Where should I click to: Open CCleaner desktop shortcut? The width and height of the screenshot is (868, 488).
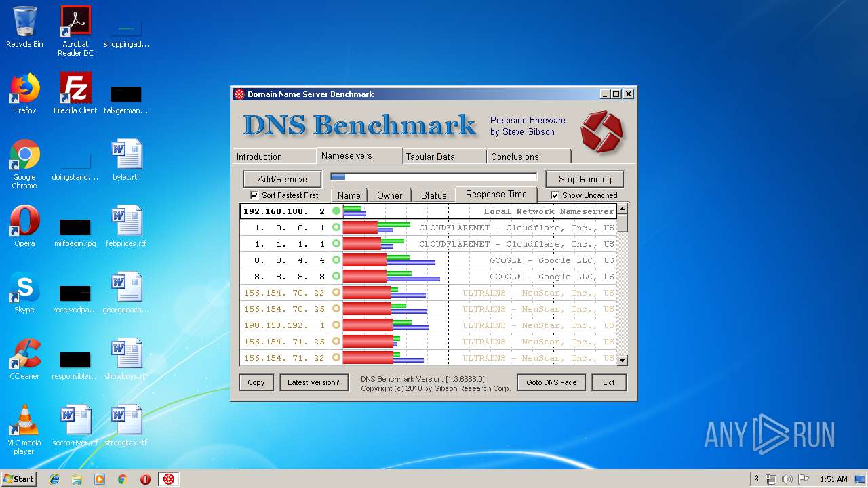[x=24, y=360]
